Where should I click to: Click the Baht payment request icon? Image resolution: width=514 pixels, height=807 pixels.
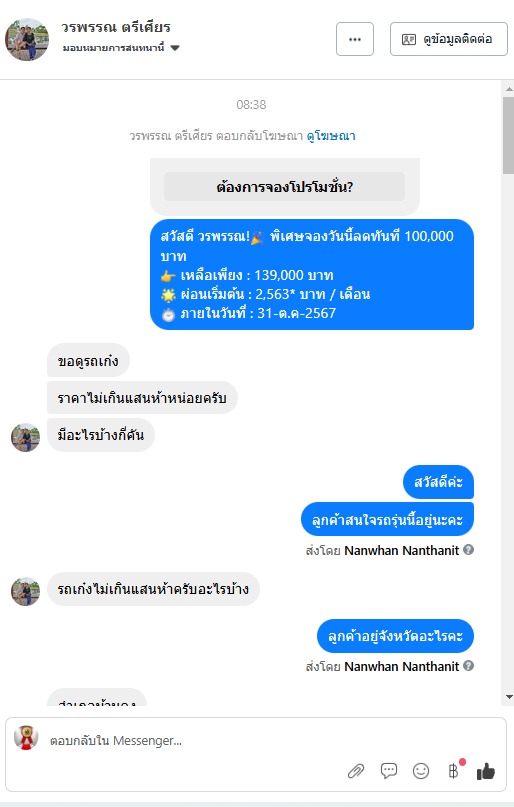(x=453, y=770)
